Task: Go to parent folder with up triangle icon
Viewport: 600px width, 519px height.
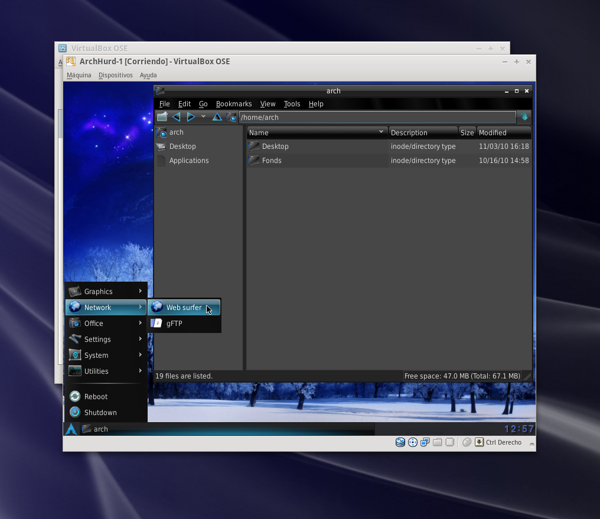Action: pos(217,117)
